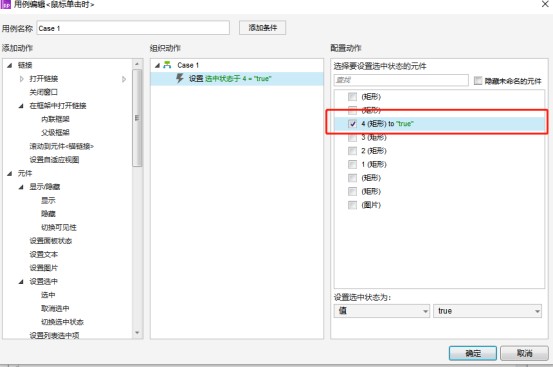
Task: Select the 隐藏 action
Action: tap(48, 214)
